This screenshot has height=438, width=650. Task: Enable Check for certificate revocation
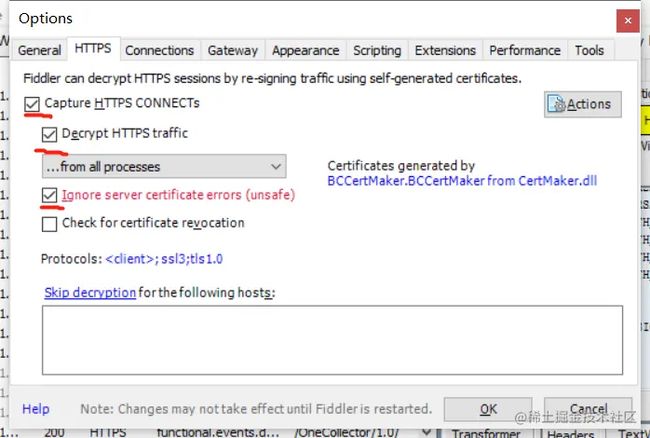(49, 224)
